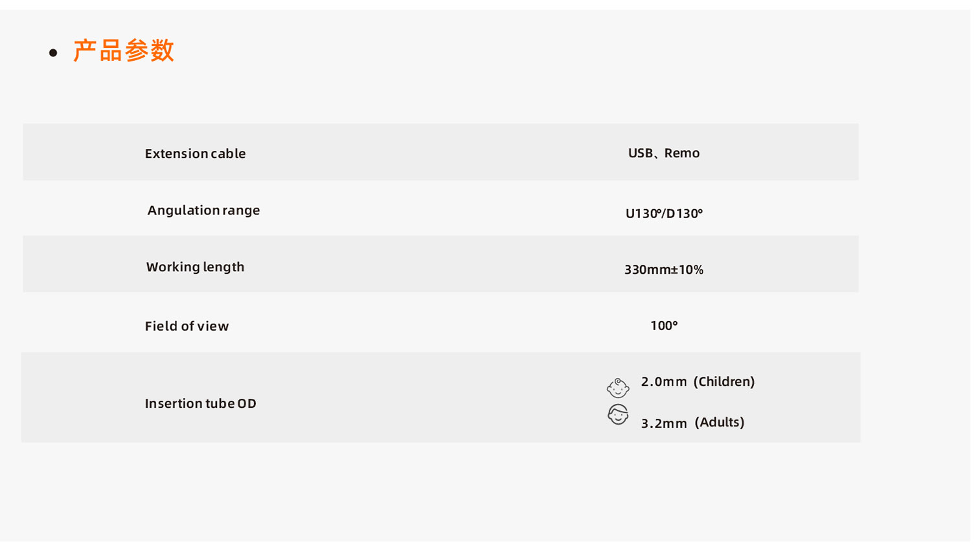
Task: Select the Extension cable label
Action: pyautogui.click(x=195, y=153)
